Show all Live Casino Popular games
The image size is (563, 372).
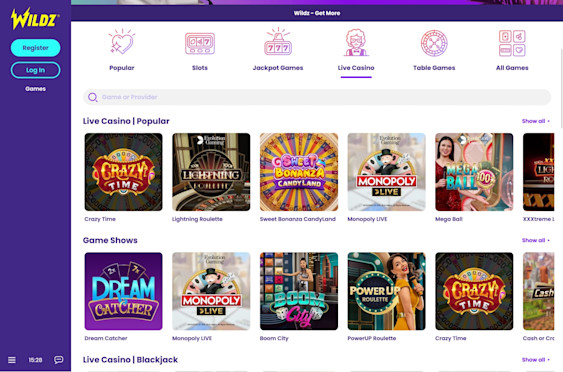pyautogui.click(x=535, y=121)
